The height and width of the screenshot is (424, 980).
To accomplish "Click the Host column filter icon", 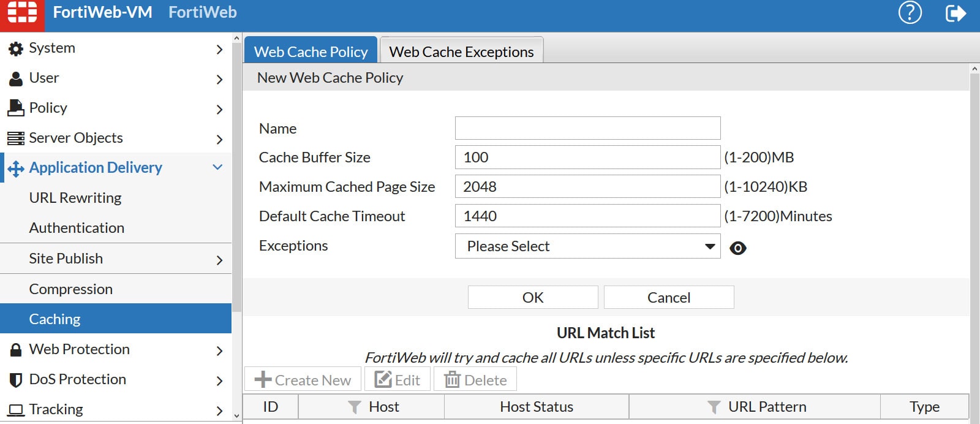I will tap(354, 407).
